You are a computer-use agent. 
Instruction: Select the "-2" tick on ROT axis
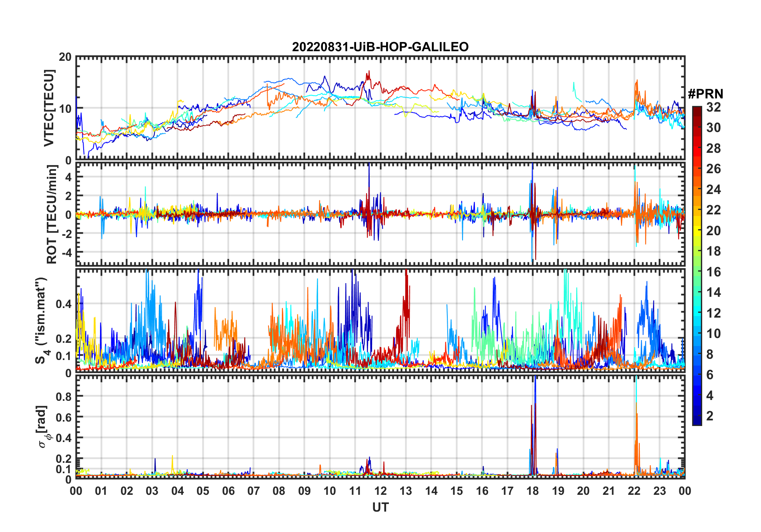pyautogui.click(x=66, y=234)
